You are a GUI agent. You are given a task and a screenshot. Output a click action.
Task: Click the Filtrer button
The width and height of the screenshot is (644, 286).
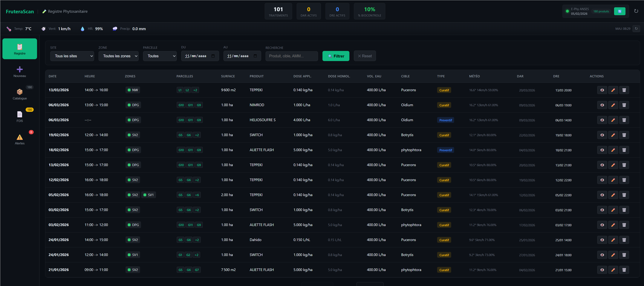point(336,56)
